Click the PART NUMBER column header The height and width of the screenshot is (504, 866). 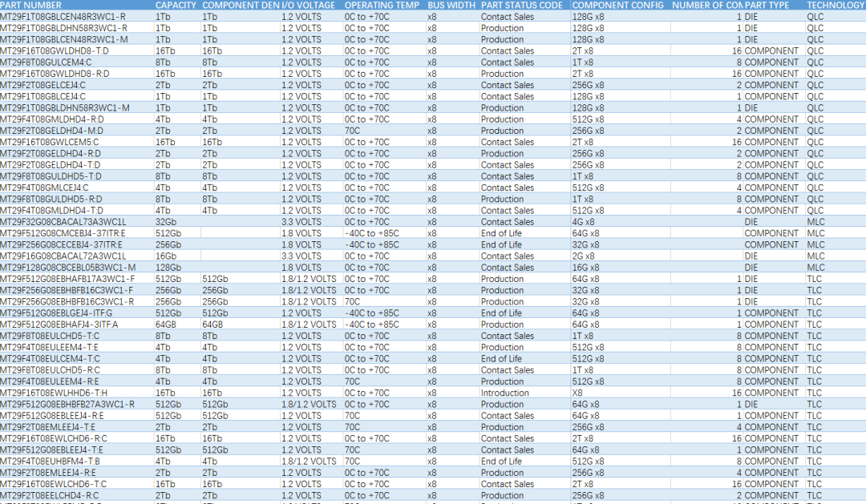[28, 5]
